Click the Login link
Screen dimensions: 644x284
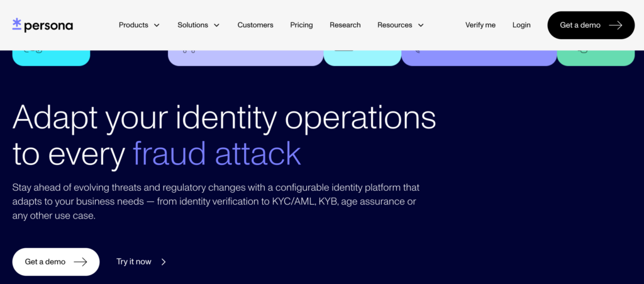point(521,25)
